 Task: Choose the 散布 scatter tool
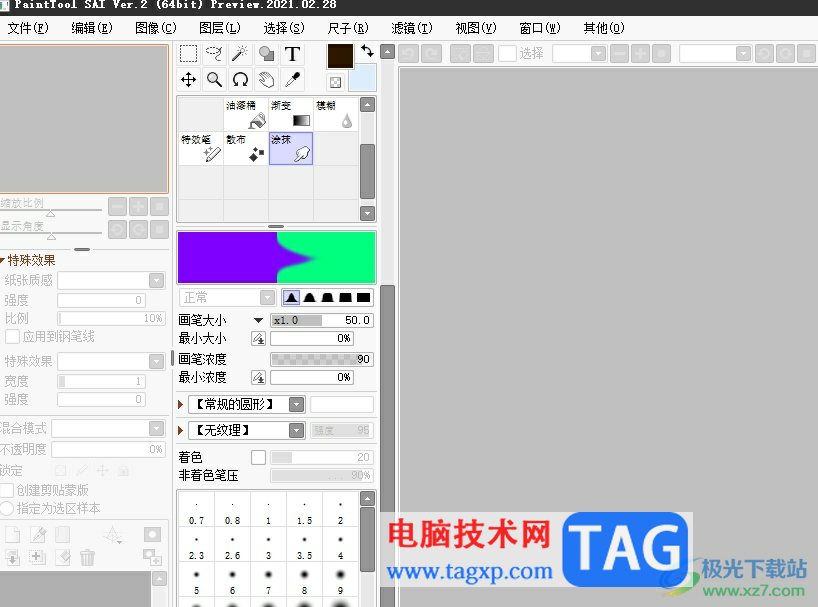246,148
